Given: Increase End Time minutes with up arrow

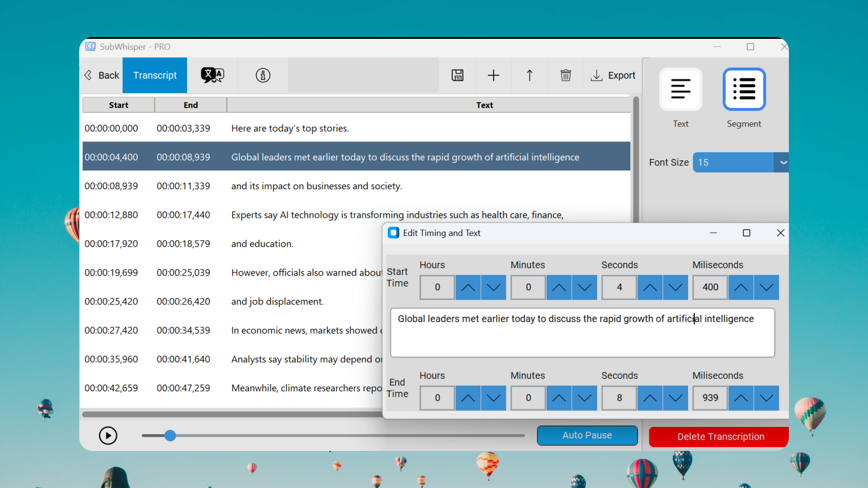Looking at the screenshot, I should click(559, 398).
